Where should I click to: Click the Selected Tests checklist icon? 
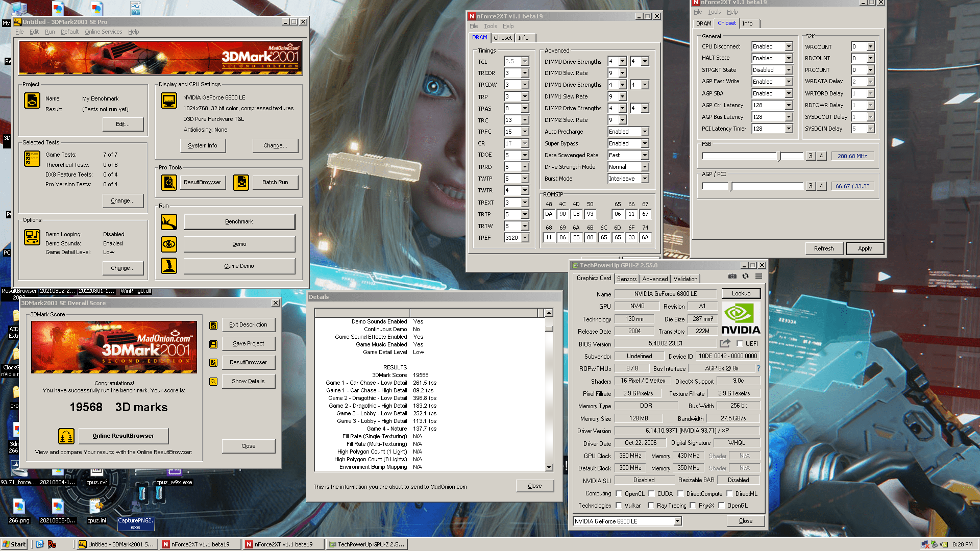(32, 159)
